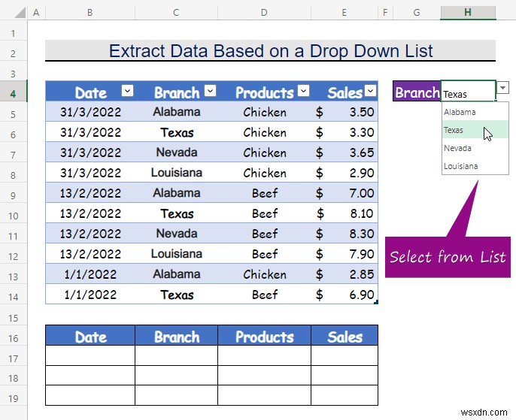Click date 31/3/2022 in the Alabama Chicken row

(90, 112)
